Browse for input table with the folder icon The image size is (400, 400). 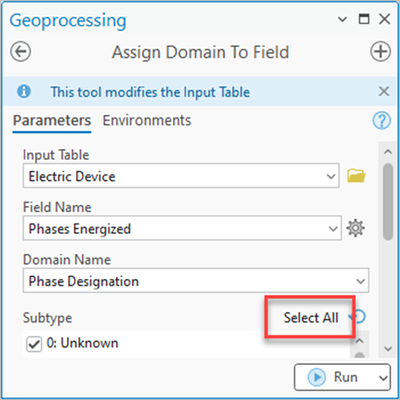(x=356, y=175)
